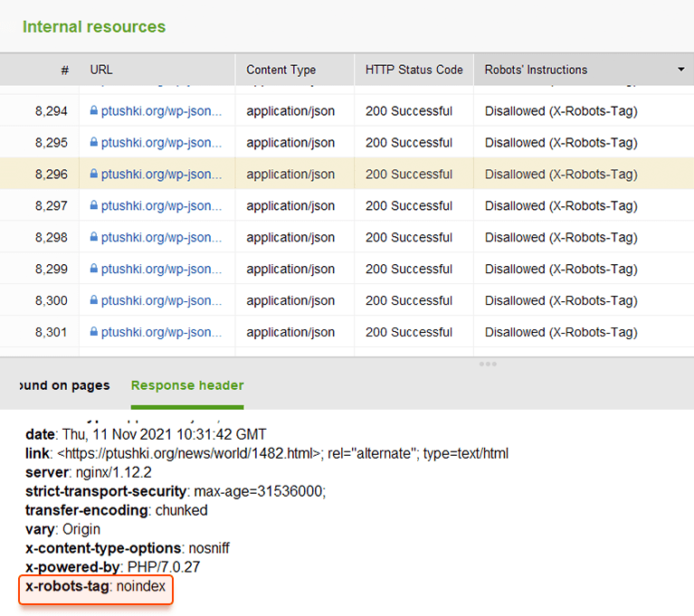Click the lock icon in row 8,300
The width and height of the screenshot is (694, 616).
[x=94, y=300]
